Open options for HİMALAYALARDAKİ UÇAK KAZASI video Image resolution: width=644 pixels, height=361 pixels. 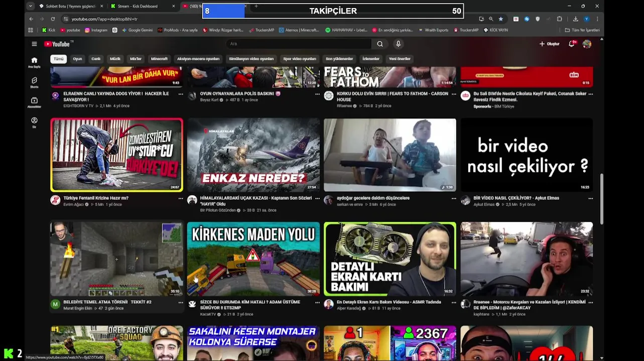(317, 199)
